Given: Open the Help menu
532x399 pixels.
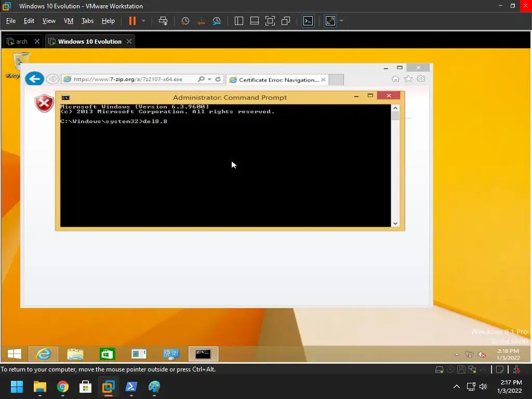Looking at the screenshot, I should click(108, 21).
